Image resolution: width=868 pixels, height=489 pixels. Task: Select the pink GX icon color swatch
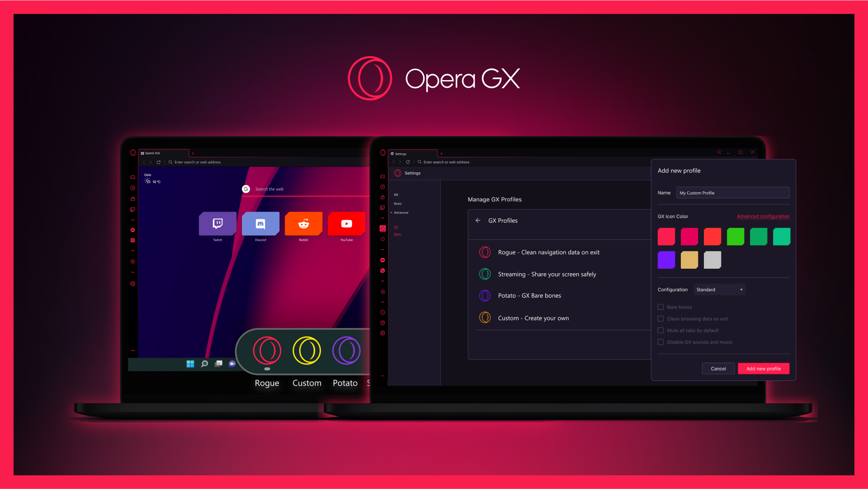689,236
